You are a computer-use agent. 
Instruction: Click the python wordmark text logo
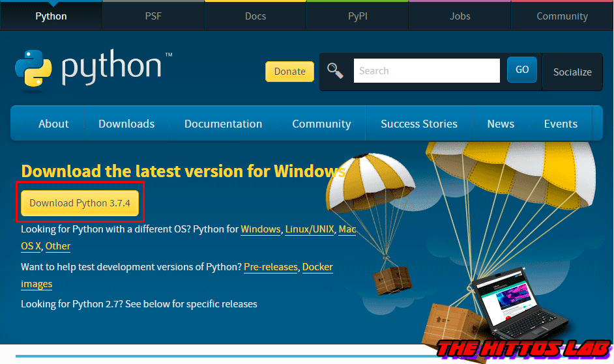point(111,67)
